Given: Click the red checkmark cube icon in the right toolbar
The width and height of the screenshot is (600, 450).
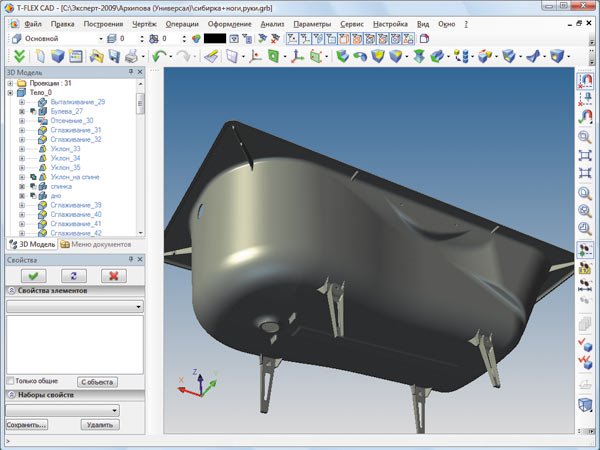Looking at the screenshot, I should pos(585,345).
